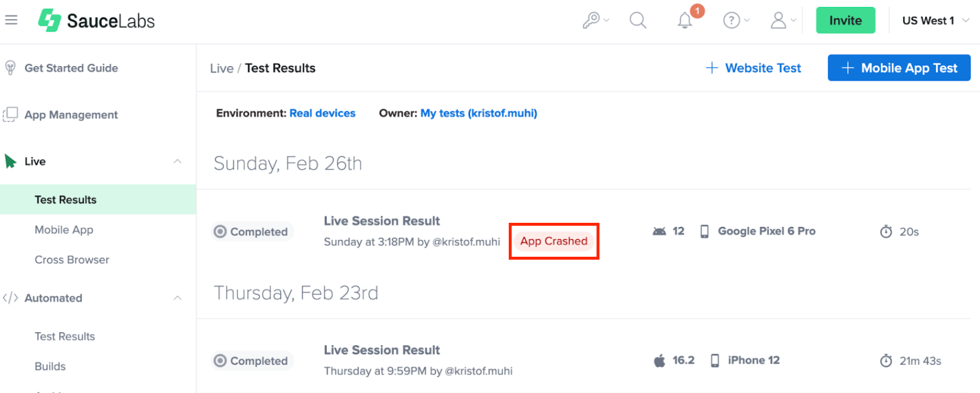Collapse the Live section chevron

click(177, 161)
